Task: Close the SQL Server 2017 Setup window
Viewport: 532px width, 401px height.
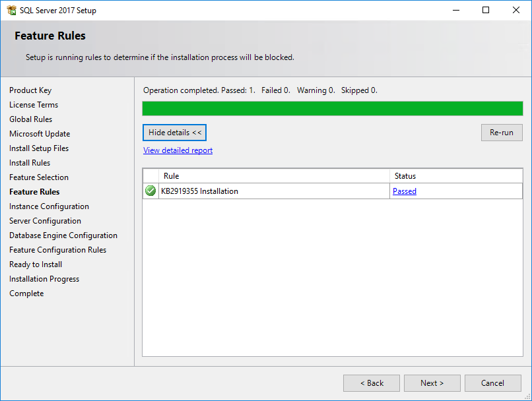Action: coord(515,10)
